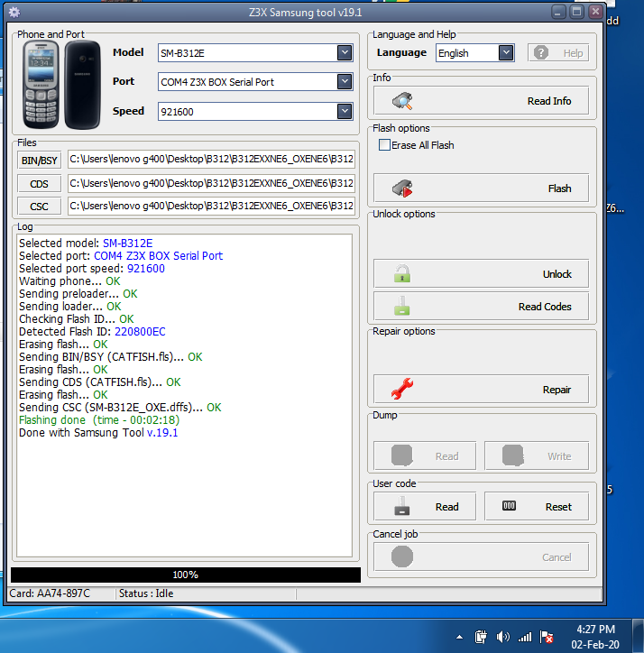Click the CDS file path field

pyautogui.click(x=211, y=183)
